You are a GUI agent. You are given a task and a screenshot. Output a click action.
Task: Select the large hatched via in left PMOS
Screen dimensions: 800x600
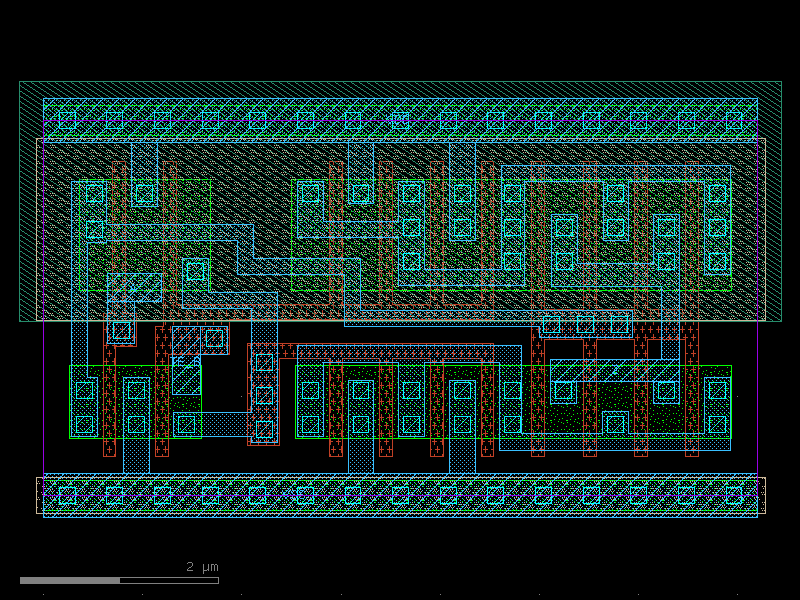click(135, 288)
